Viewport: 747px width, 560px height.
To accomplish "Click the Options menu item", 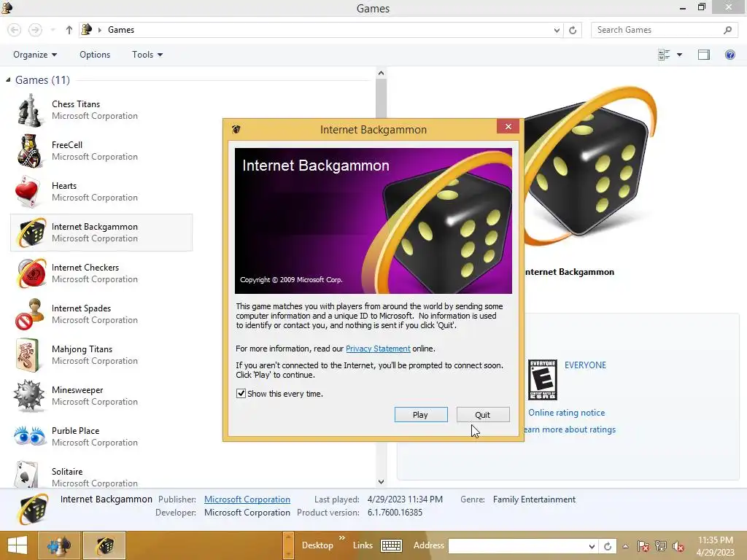I will click(95, 55).
